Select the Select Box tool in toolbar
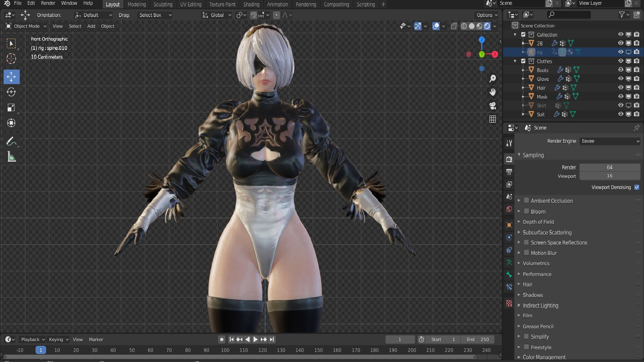Screen dimensions: 644x362 tap(11, 43)
